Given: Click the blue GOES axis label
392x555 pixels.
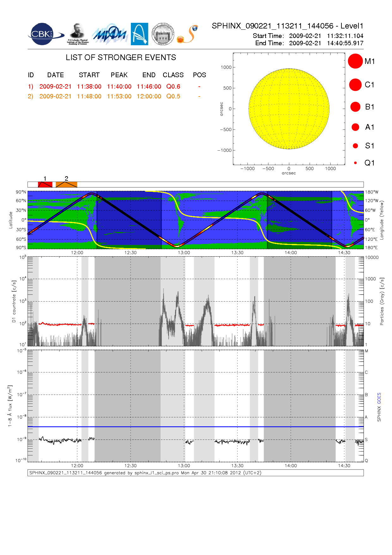Looking at the screenshot, I should click(379, 398).
